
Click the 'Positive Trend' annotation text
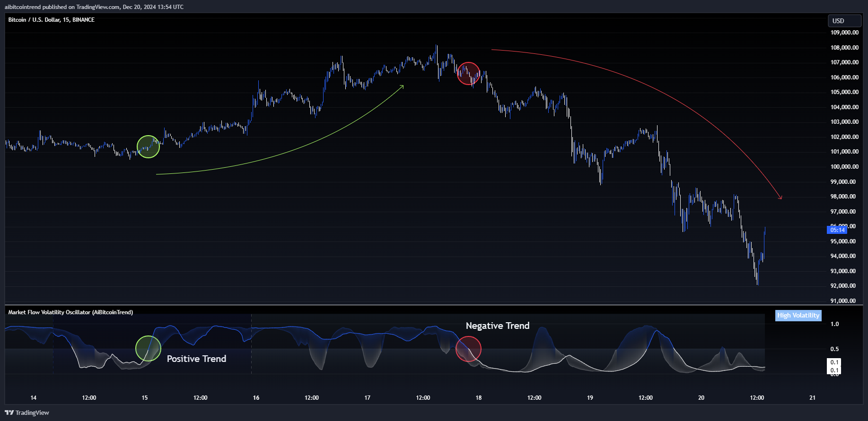[x=196, y=359]
